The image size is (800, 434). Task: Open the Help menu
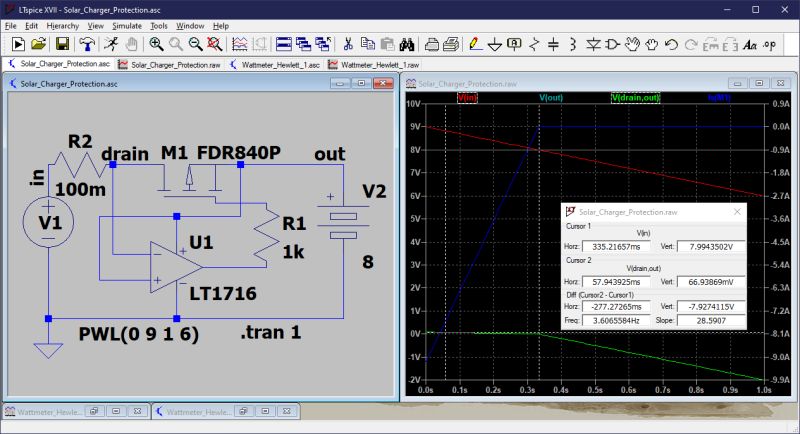click(x=220, y=25)
